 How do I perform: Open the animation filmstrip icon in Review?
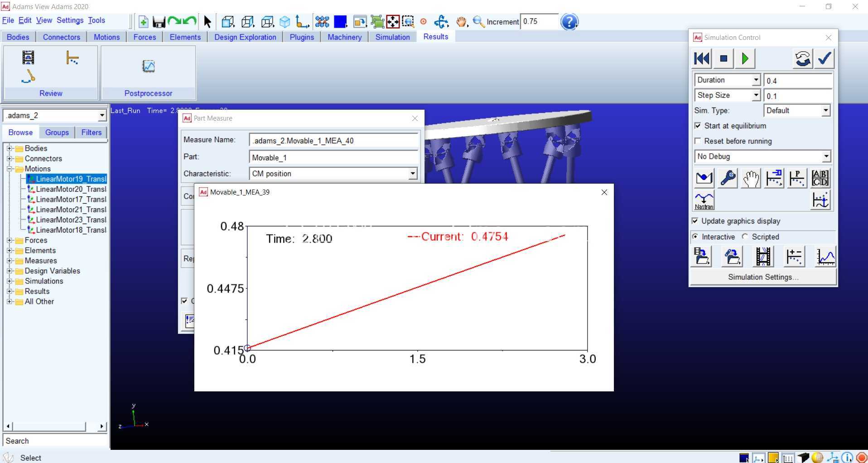[28, 57]
